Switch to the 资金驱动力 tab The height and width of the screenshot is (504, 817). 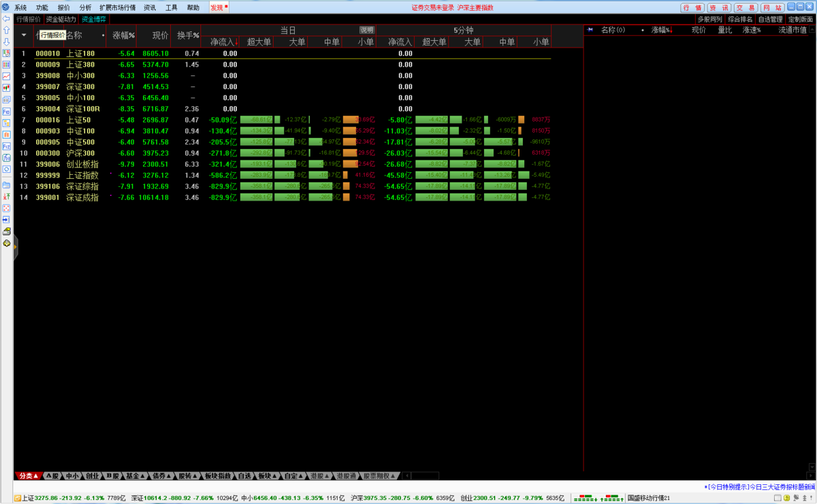61,19
